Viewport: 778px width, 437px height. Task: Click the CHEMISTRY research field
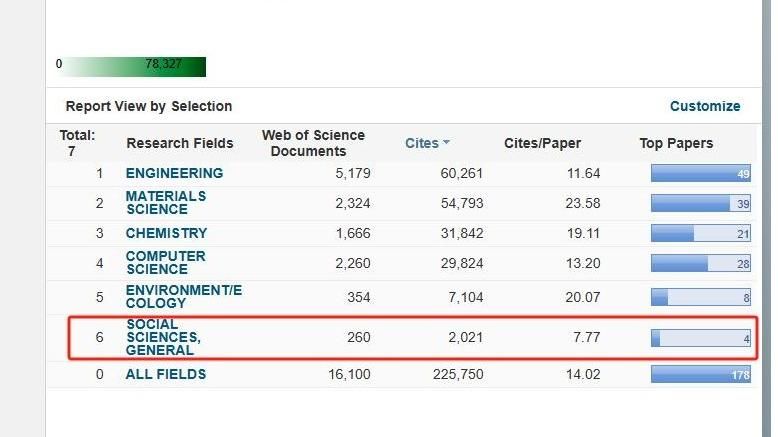pyautogui.click(x=166, y=233)
